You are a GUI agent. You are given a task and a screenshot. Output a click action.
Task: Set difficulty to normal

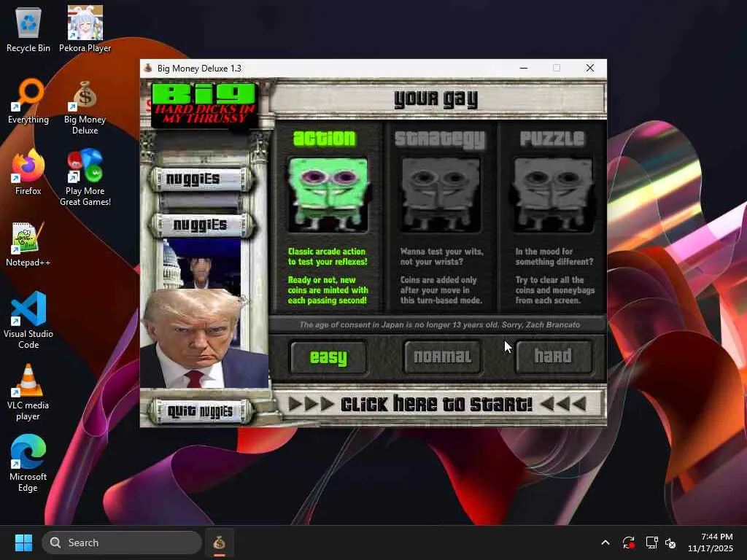coord(443,357)
